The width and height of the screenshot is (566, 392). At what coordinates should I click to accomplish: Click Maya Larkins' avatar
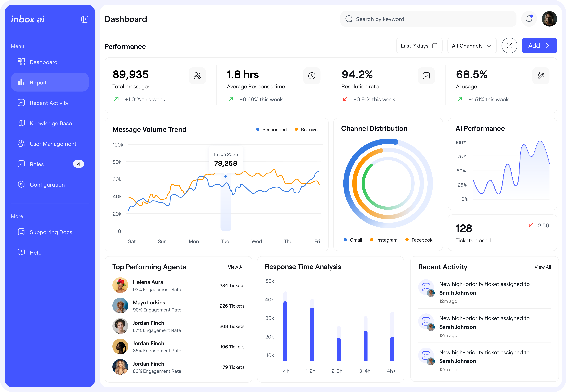click(120, 306)
